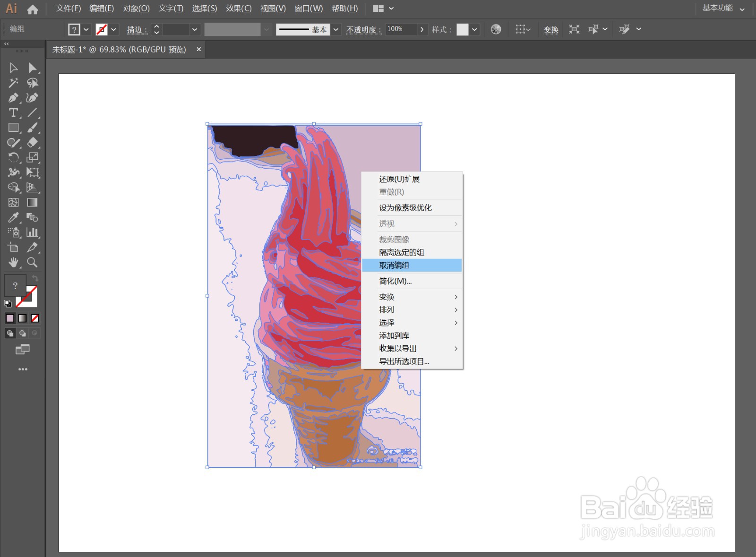This screenshot has height=557, width=756.
Task: Choose the Rotate tool
Action: click(14, 157)
